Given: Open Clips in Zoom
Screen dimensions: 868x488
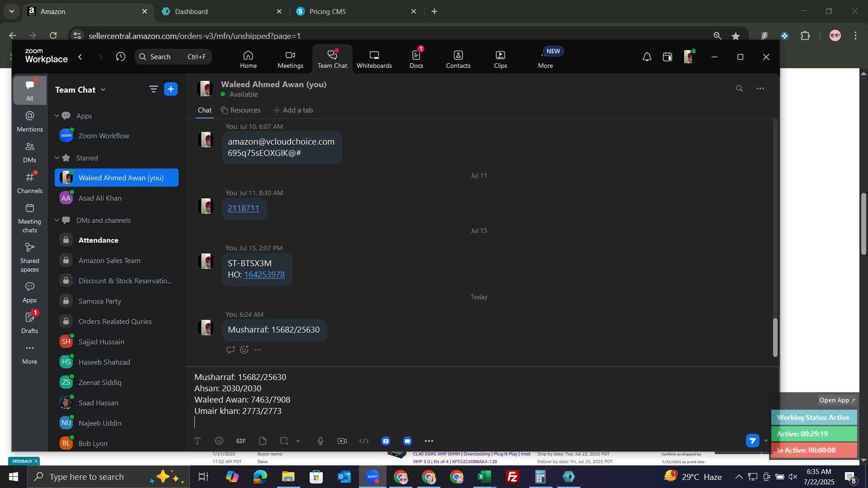Looking at the screenshot, I should click(500, 59).
